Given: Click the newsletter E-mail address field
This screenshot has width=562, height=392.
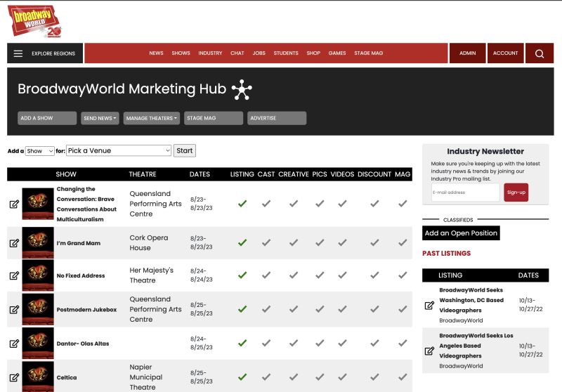Looking at the screenshot, I should coord(464,192).
